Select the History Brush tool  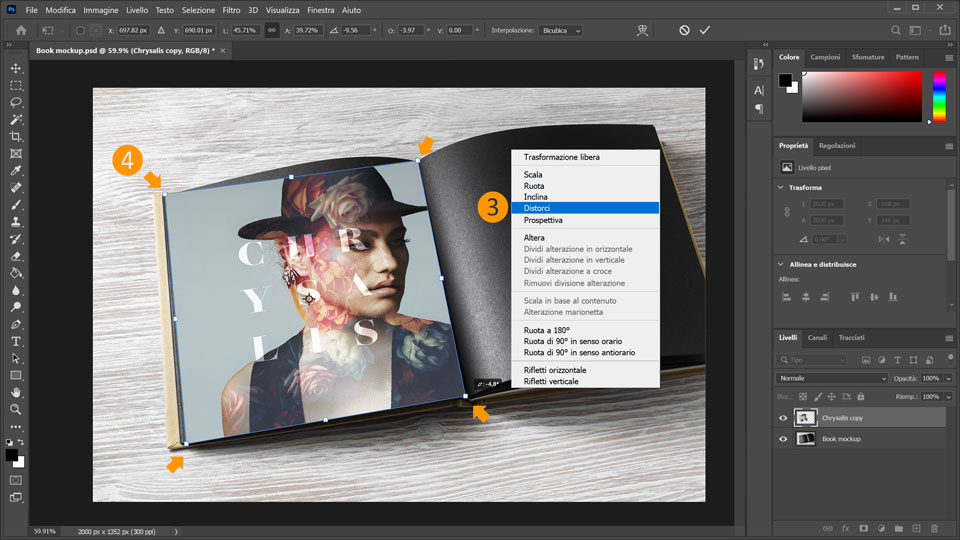(x=16, y=239)
